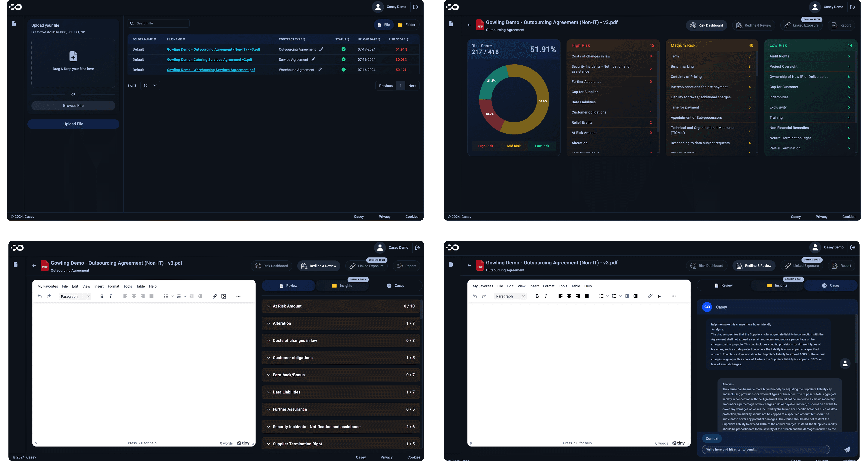Click the edit pencil beside Service Agreement

click(x=313, y=59)
